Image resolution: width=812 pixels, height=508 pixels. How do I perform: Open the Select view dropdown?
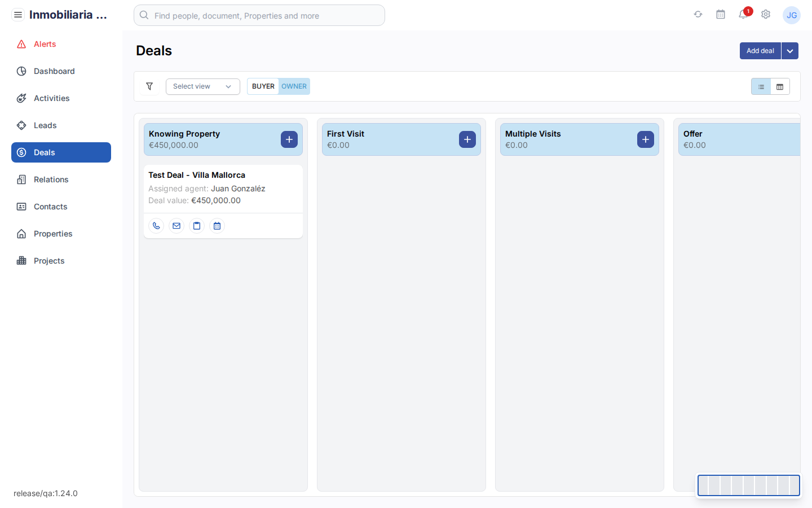[x=202, y=86]
